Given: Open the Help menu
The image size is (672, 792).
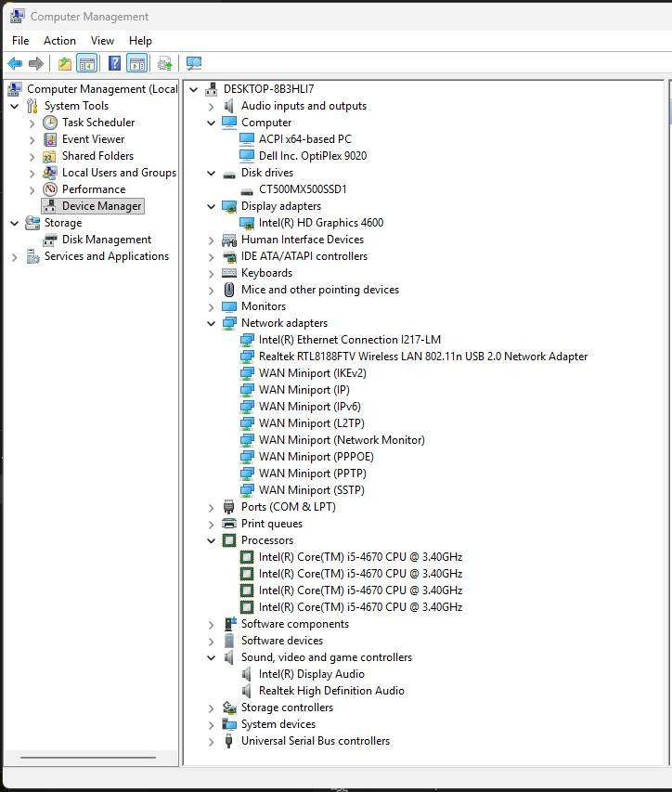Looking at the screenshot, I should (140, 41).
